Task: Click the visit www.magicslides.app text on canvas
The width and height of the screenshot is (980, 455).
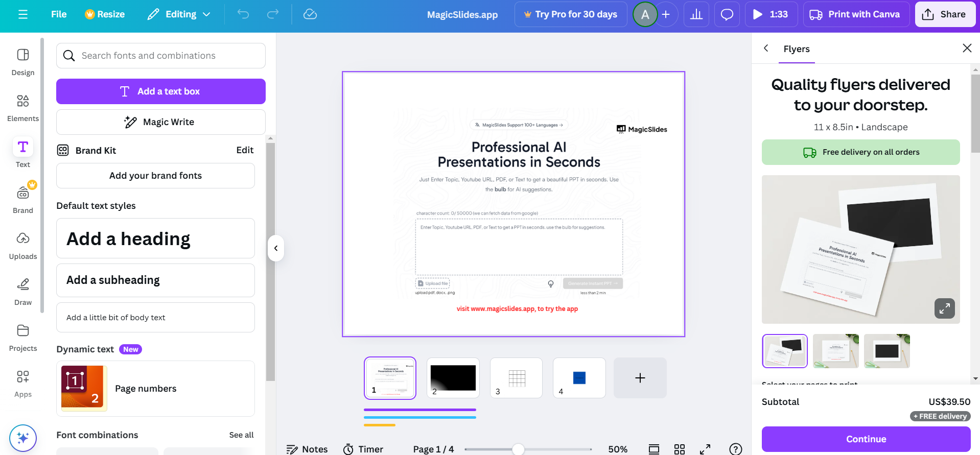Action: [x=517, y=309]
